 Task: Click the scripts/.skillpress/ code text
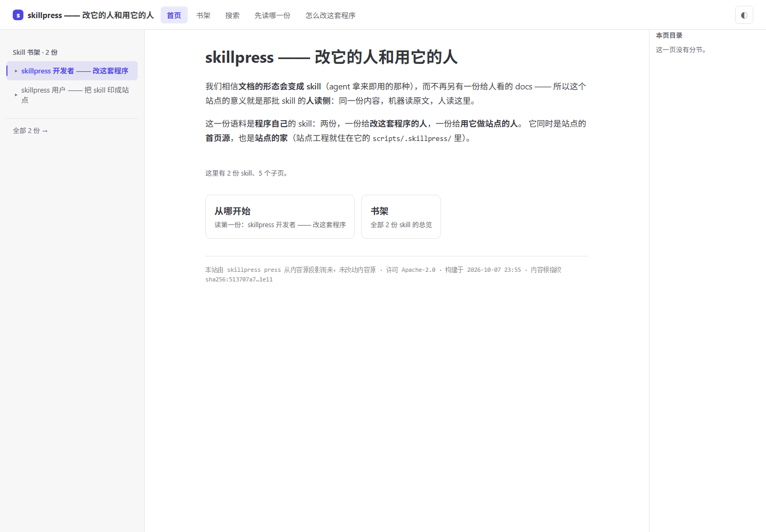(412, 138)
